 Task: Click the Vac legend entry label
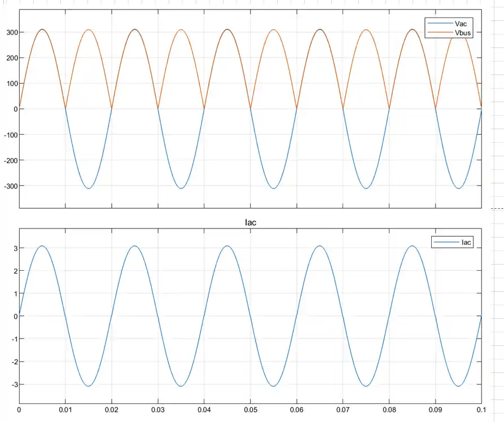(x=461, y=24)
